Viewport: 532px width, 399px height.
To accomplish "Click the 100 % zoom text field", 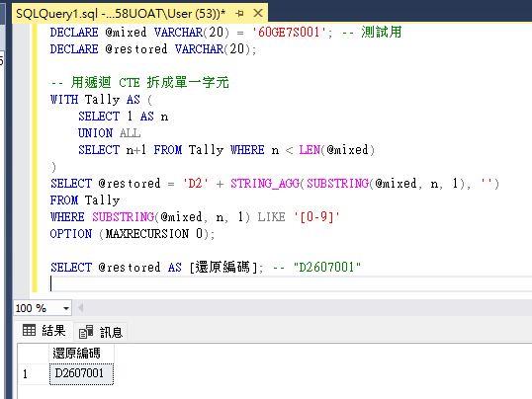I will pos(38,308).
